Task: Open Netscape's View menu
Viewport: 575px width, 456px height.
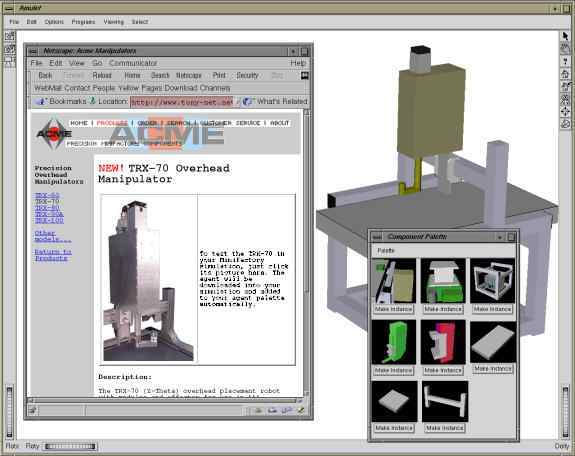Action: pos(76,63)
